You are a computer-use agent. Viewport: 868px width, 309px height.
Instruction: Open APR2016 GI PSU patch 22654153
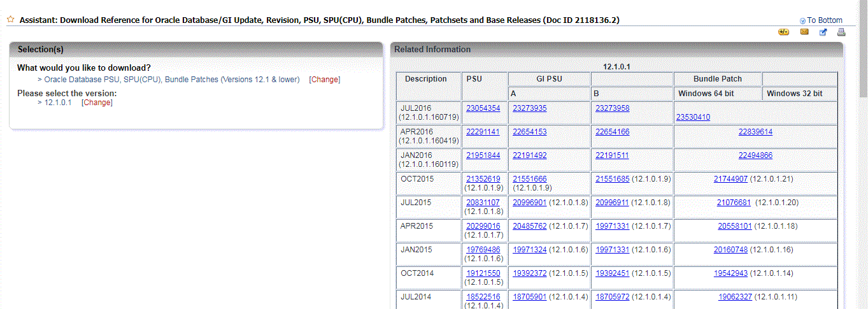pyautogui.click(x=530, y=132)
